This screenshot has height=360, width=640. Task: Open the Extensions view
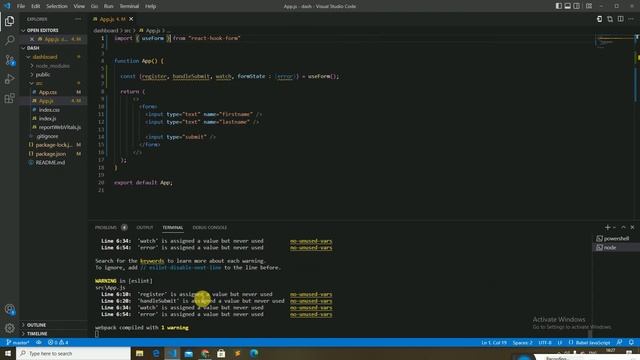click(9, 98)
